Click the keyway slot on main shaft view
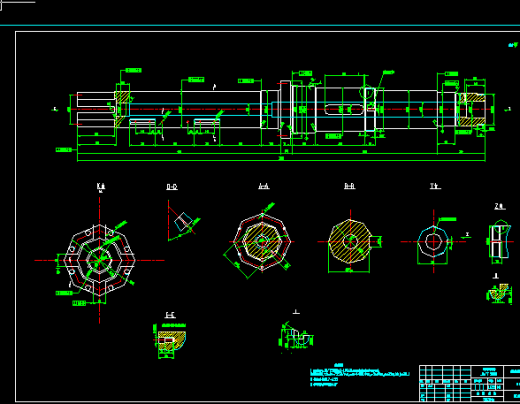Viewport: 520px width, 404px height. point(344,109)
